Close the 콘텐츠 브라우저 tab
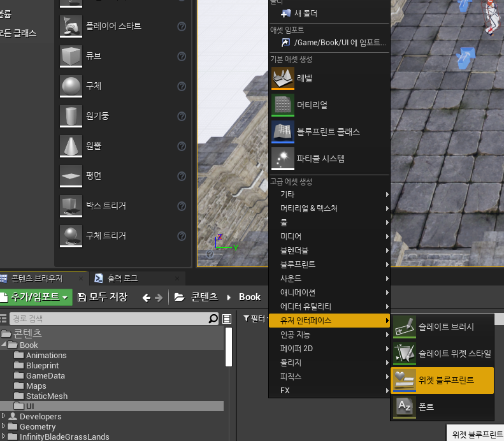Image resolution: width=504 pixels, height=441 pixels. point(81,278)
